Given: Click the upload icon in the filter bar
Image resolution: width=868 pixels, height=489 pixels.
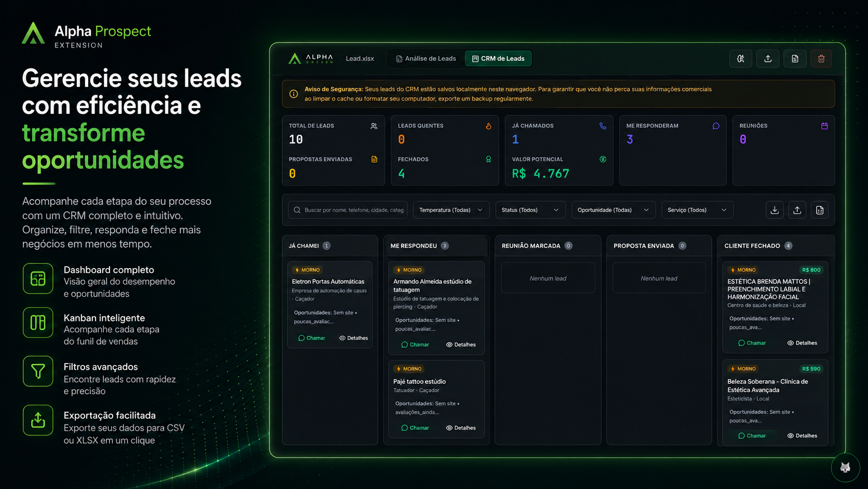Looking at the screenshot, I should click(x=797, y=210).
